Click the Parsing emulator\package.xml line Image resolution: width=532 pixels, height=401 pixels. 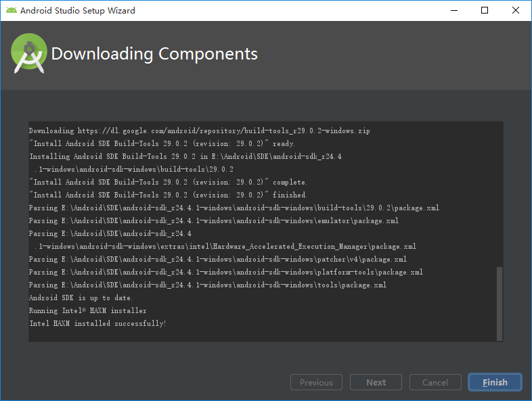[x=214, y=220]
